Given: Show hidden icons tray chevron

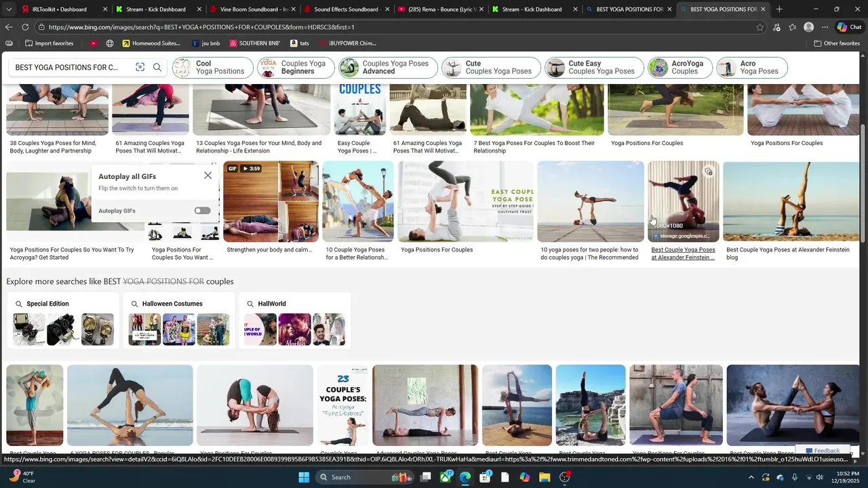Looking at the screenshot, I should (x=751, y=477).
